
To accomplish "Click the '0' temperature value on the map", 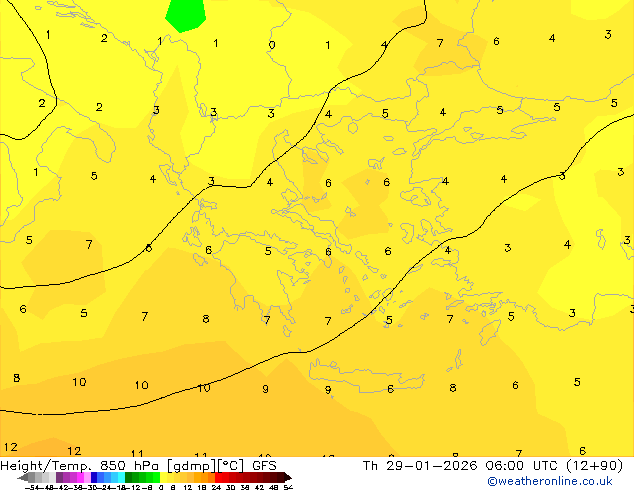I will tap(272, 44).
